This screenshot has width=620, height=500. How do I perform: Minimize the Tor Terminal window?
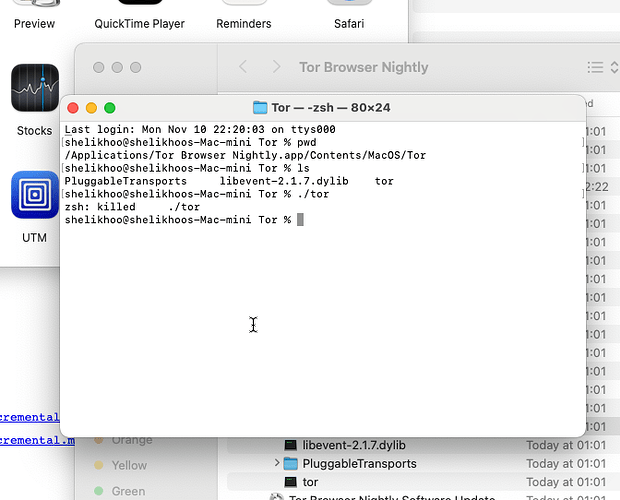coord(91,108)
